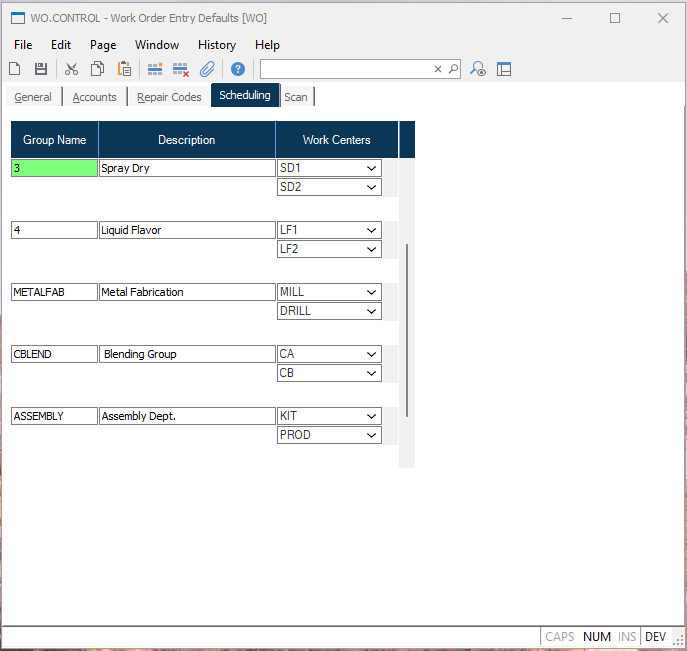Click the METALFAB group name field
The width and height of the screenshot is (687, 651).
(54, 292)
